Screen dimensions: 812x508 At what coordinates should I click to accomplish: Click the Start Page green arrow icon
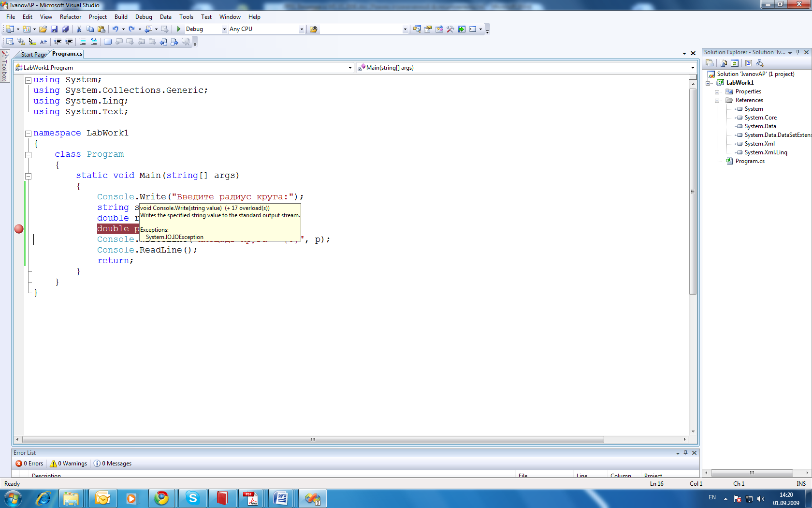(x=462, y=29)
